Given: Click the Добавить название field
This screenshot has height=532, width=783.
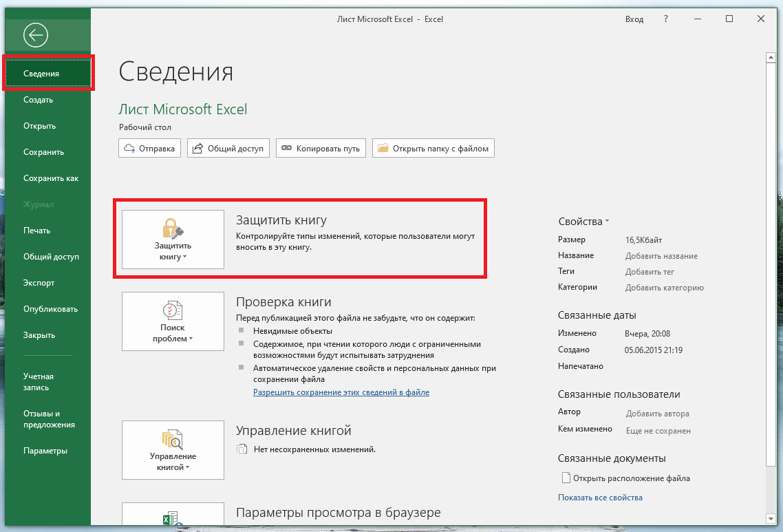Looking at the screenshot, I should [x=661, y=256].
